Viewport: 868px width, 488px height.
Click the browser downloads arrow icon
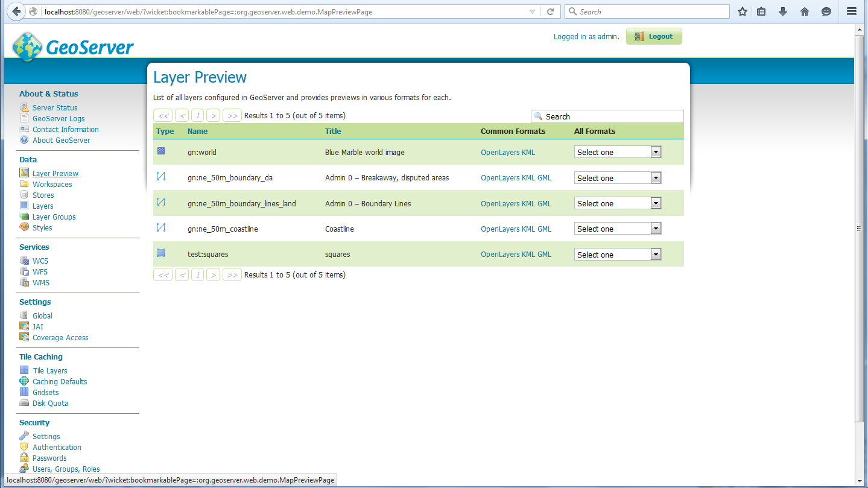[783, 11]
